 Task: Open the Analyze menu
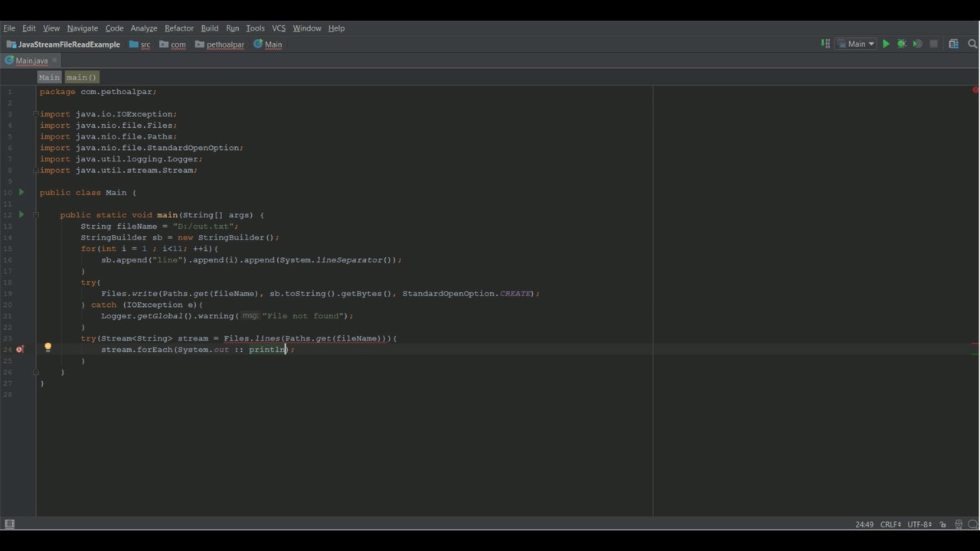coord(144,28)
